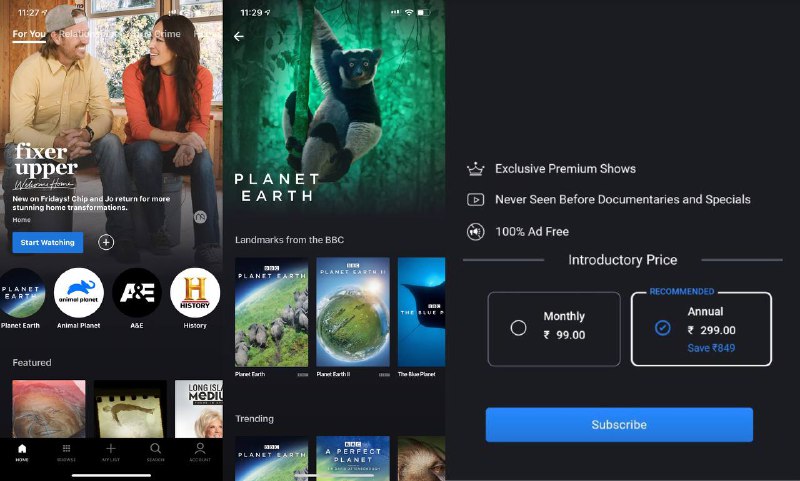The height and width of the screenshot is (481, 800).
Task: Click the 'fixer upper' show title logo
Action: [45, 166]
